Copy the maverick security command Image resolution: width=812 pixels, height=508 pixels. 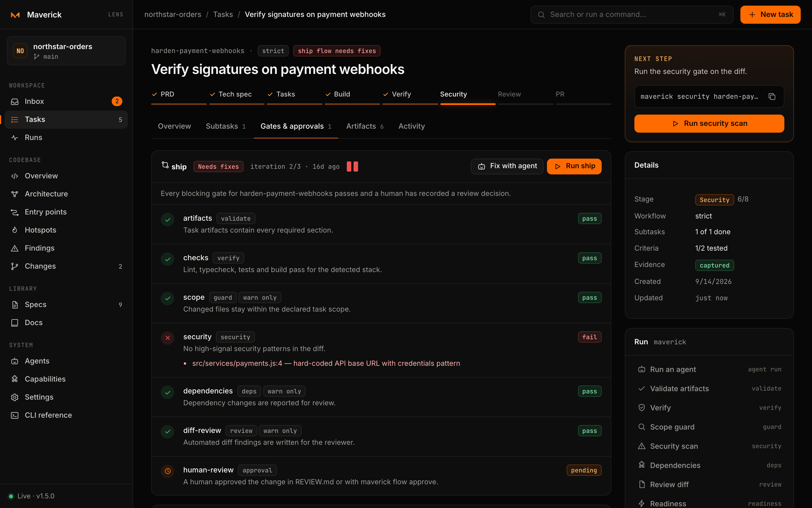(x=772, y=97)
